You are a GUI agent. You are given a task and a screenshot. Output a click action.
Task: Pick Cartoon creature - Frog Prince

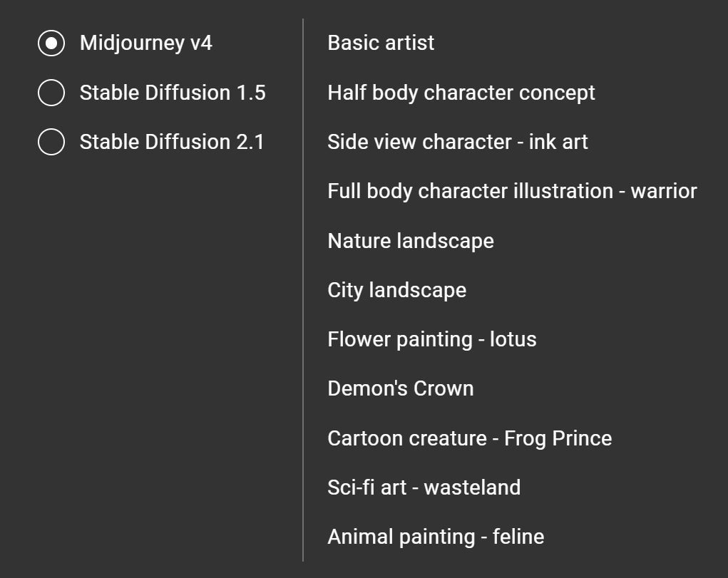click(469, 438)
